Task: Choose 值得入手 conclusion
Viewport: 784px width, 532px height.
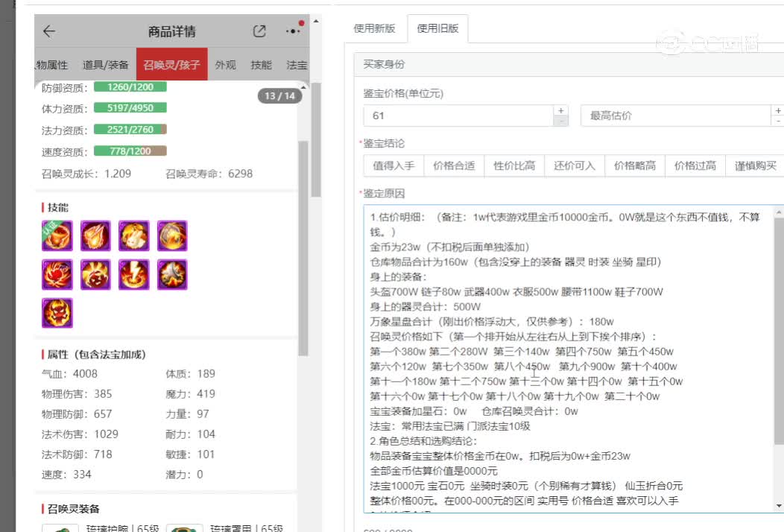Action: pyautogui.click(x=393, y=166)
